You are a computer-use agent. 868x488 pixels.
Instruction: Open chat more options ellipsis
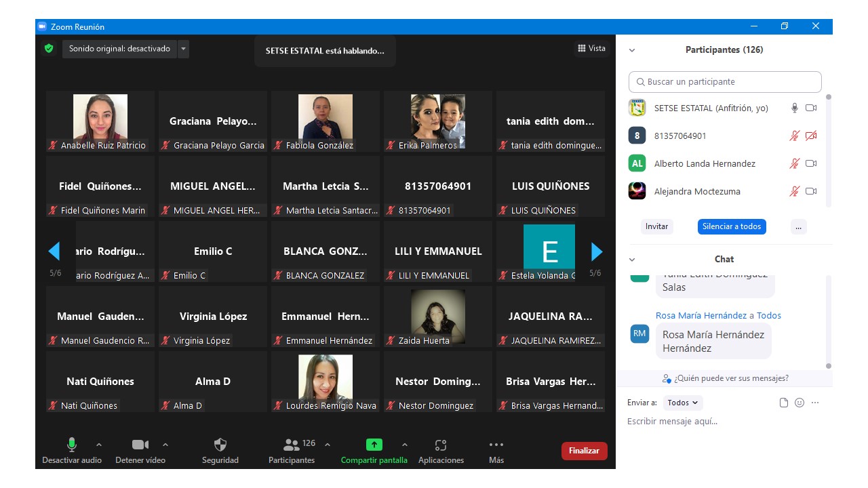(x=815, y=403)
